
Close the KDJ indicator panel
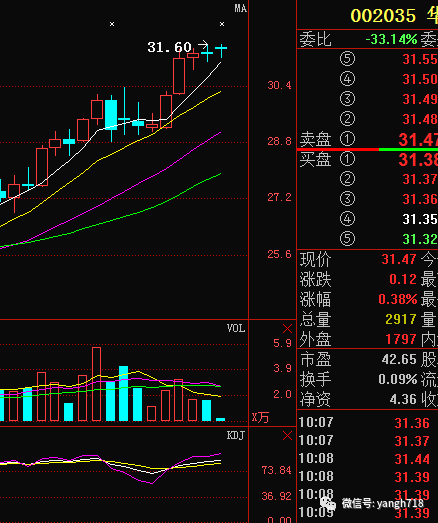pos(287,436)
